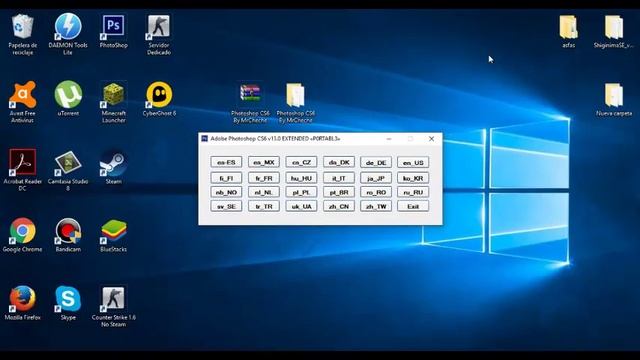Image resolution: width=640 pixels, height=360 pixels.
Task: Select the Bandicam desktop icon
Action: click(x=68, y=235)
